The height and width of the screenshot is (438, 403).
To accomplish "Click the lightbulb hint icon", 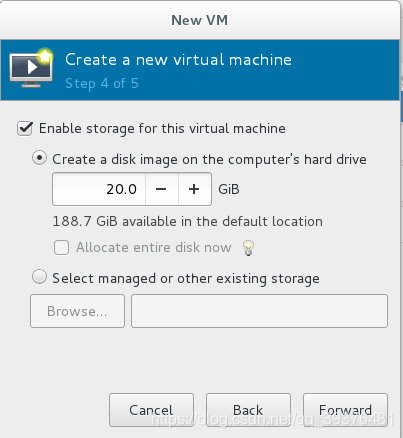I will pos(248,248).
